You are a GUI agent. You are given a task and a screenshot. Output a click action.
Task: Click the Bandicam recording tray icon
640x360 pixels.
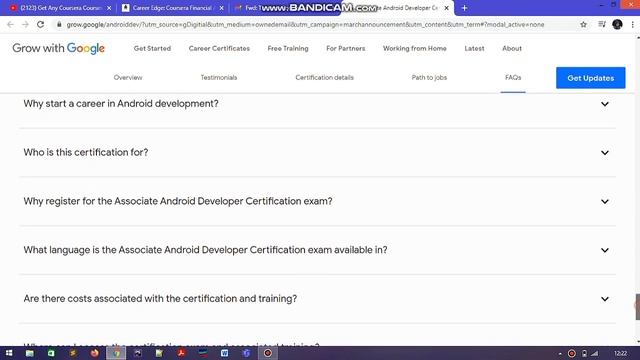point(571,353)
